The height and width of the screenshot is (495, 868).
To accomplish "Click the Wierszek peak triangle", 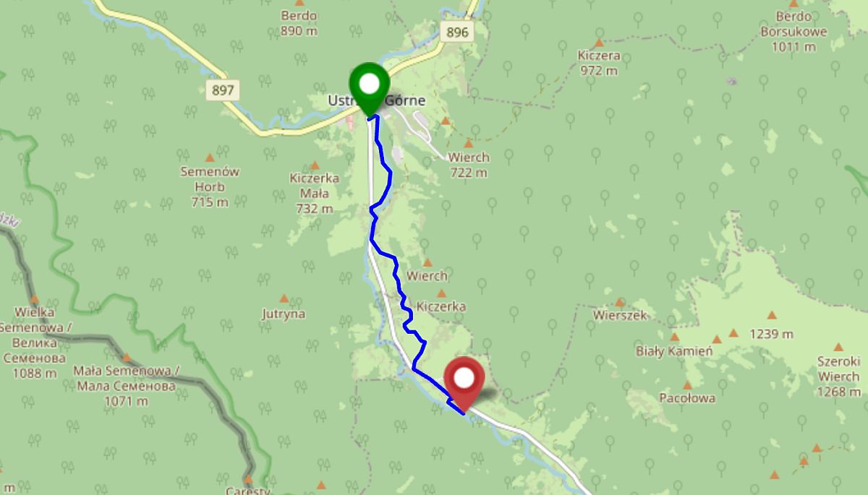I will [x=619, y=302].
